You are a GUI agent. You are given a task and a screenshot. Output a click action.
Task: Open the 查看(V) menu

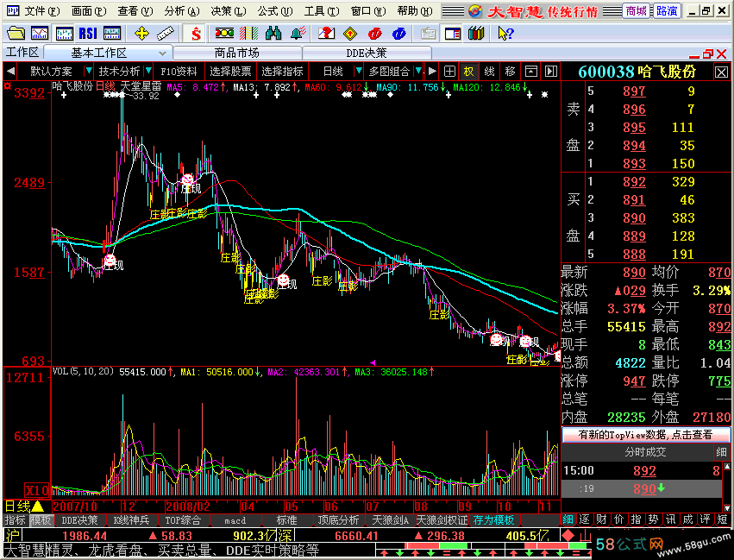(x=135, y=10)
